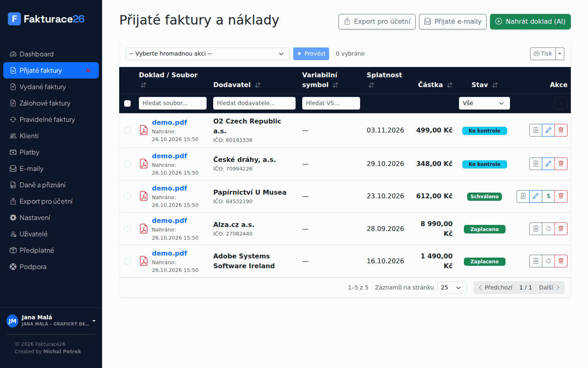The image size is (588, 368).
Task: Click the Export pro účetní button at top
Action: click(377, 22)
